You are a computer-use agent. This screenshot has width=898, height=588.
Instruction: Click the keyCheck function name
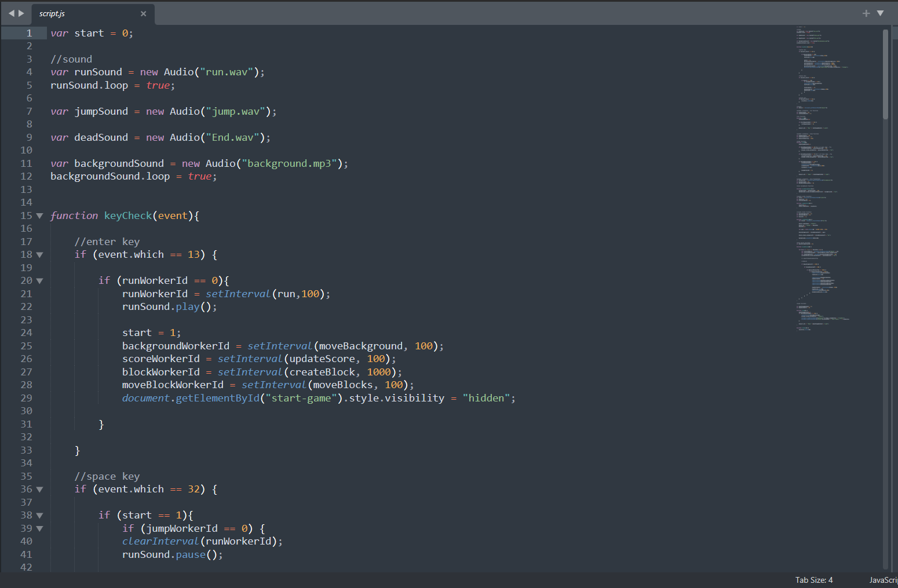tap(128, 216)
